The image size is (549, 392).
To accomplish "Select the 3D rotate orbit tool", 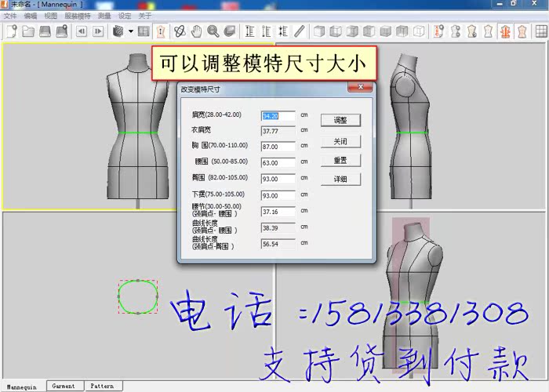I will (180, 31).
